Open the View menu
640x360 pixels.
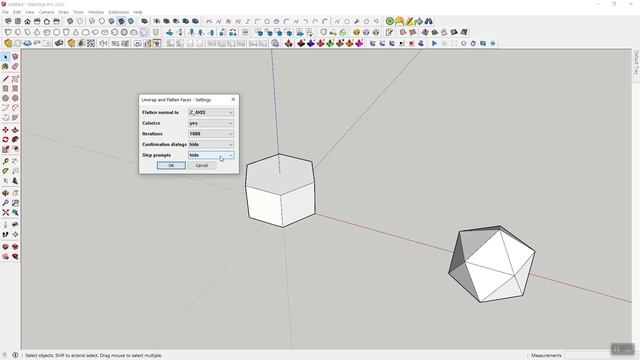[x=29, y=12]
